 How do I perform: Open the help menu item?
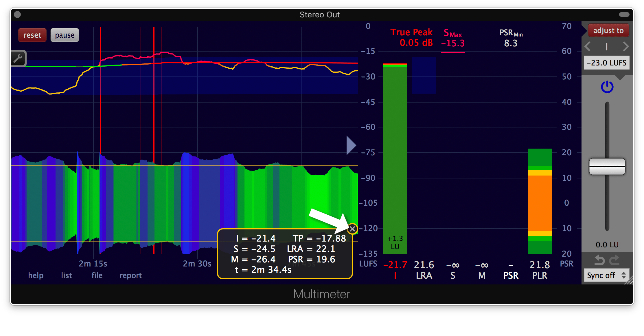tap(36, 275)
